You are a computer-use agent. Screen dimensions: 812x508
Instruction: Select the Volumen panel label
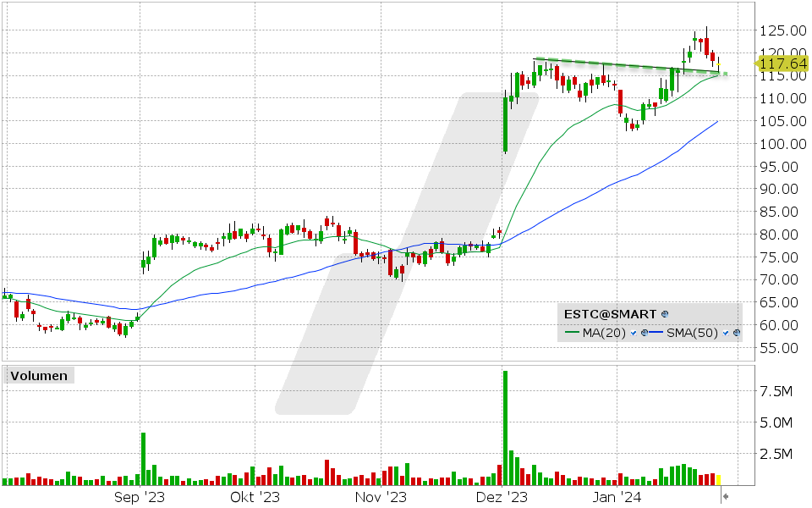click(40, 376)
